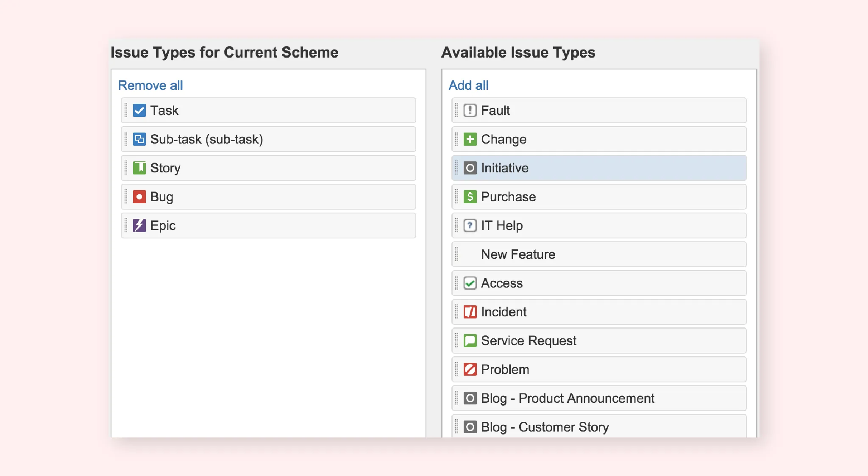Click the Bug issue type icon
The width and height of the screenshot is (868, 476).
pos(139,196)
